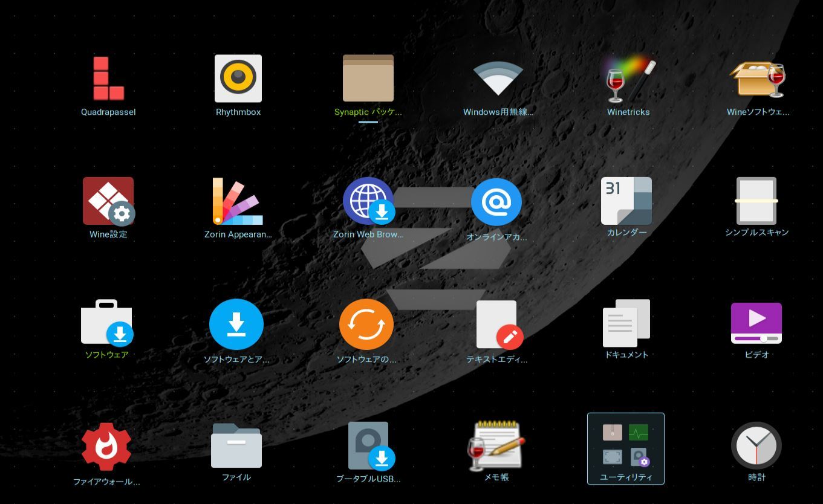Open the カレンダー app
This screenshot has width=823, height=504.
pos(626,201)
